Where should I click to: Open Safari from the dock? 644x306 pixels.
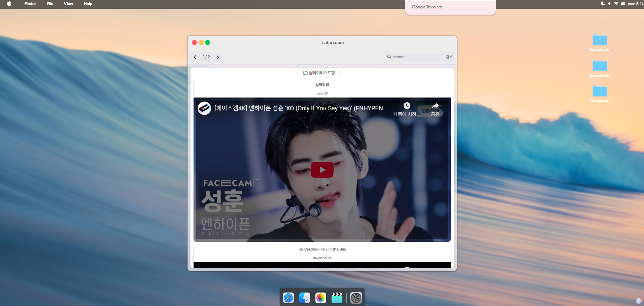tap(289, 298)
